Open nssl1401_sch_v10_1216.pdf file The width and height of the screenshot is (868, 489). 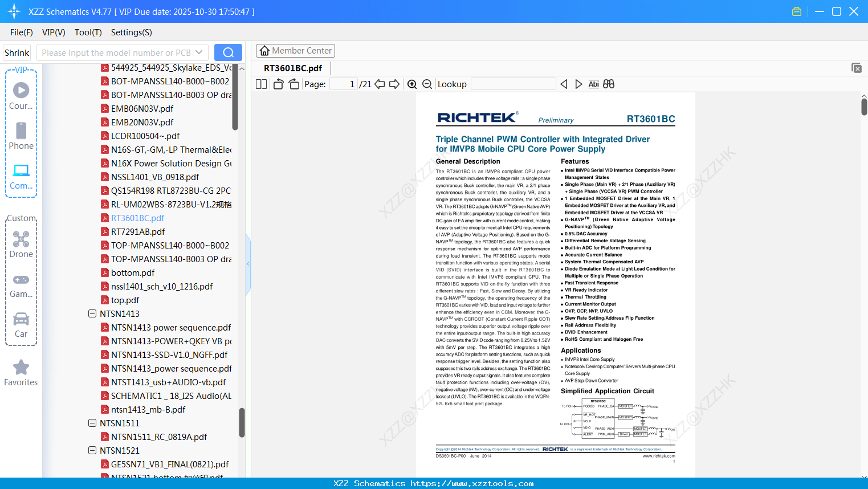(x=162, y=286)
